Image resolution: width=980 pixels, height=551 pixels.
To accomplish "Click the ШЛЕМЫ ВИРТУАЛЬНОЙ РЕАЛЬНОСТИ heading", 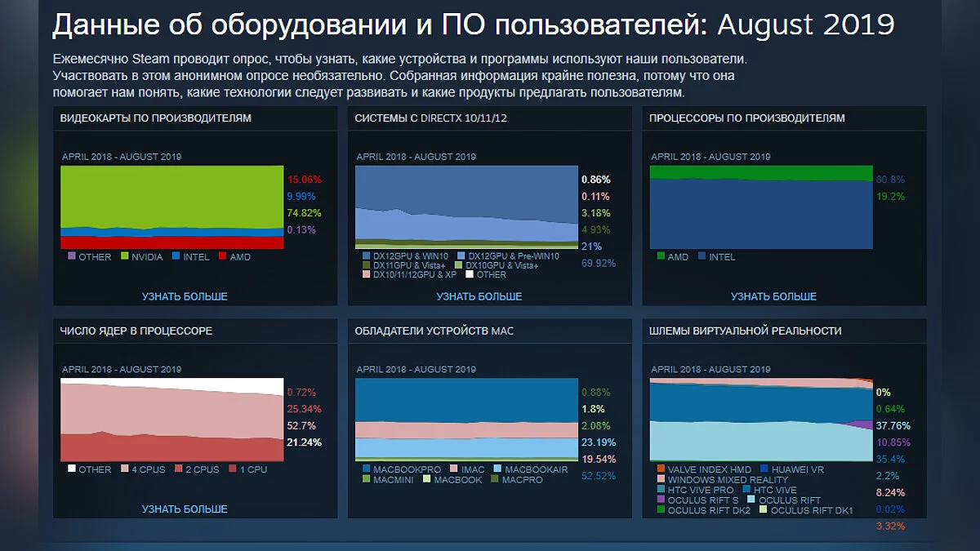I will 745,331.
